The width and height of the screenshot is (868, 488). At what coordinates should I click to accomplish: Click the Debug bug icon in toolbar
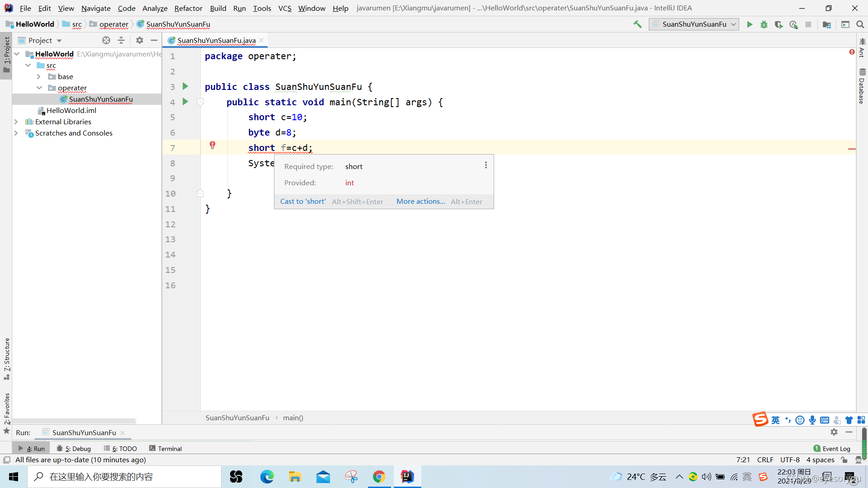pos(764,24)
